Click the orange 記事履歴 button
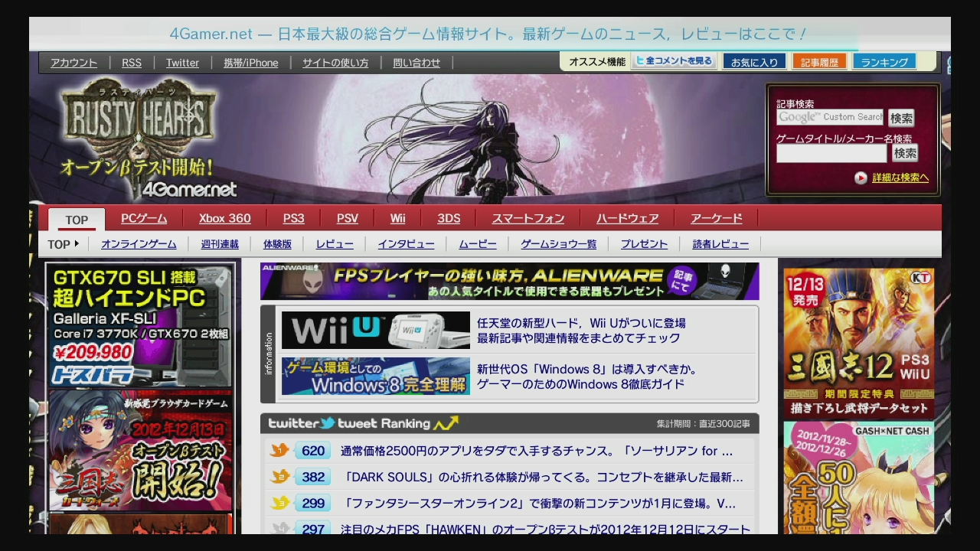This screenshot has height=551, width=980. [819, 62]
